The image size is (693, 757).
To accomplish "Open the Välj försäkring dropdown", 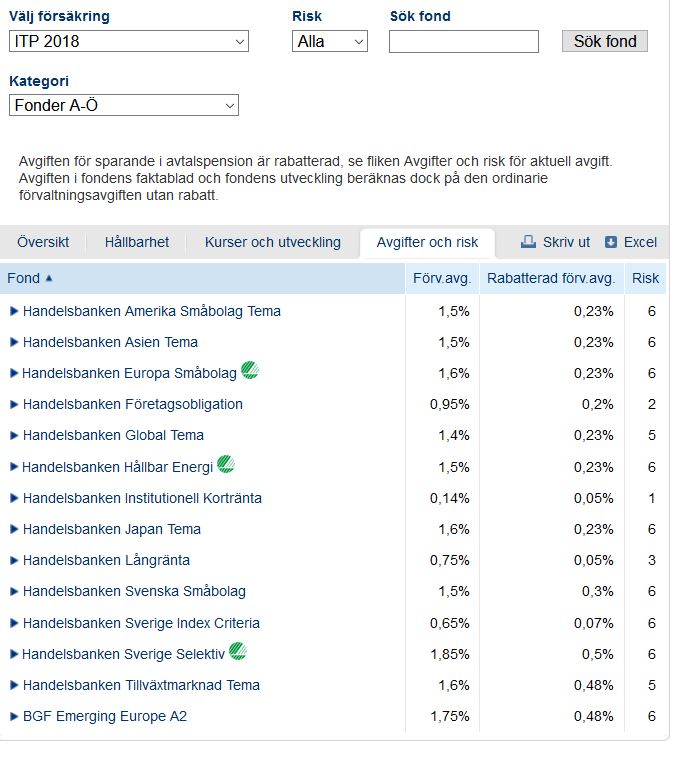I will tap(128, 42).
